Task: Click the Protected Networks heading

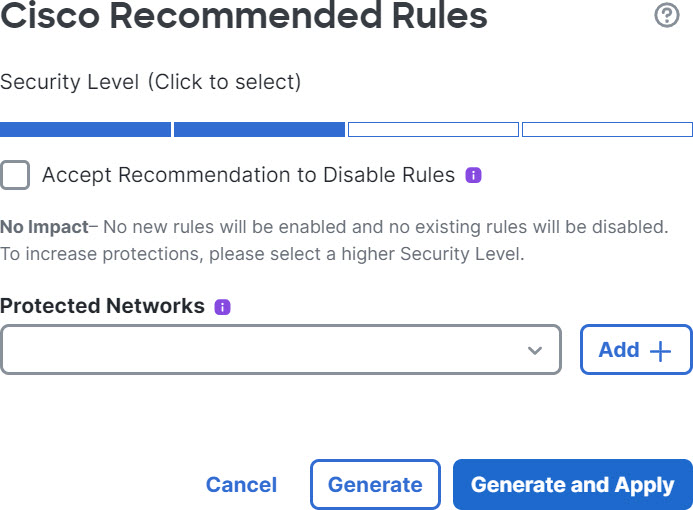Action: pyautogui.click(x=103, y=306)
